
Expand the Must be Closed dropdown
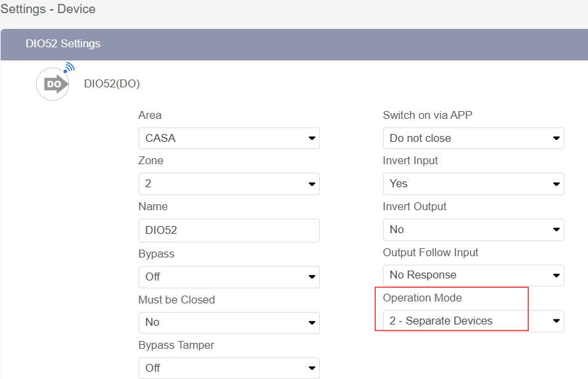click(229, 323)
